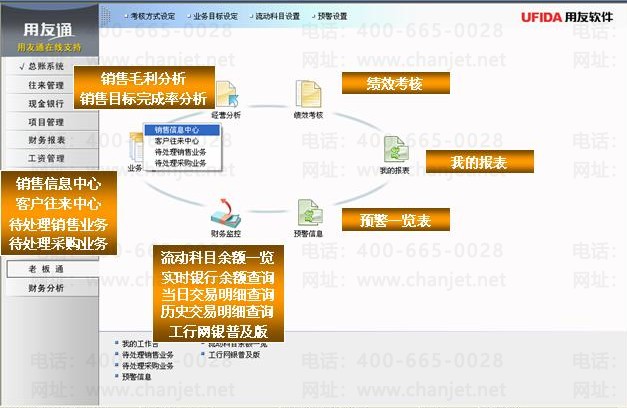This screenshot has width=627, height=408.
Task: Open the 预警信息 icon in the workflow ring
Action: point(310,213)
